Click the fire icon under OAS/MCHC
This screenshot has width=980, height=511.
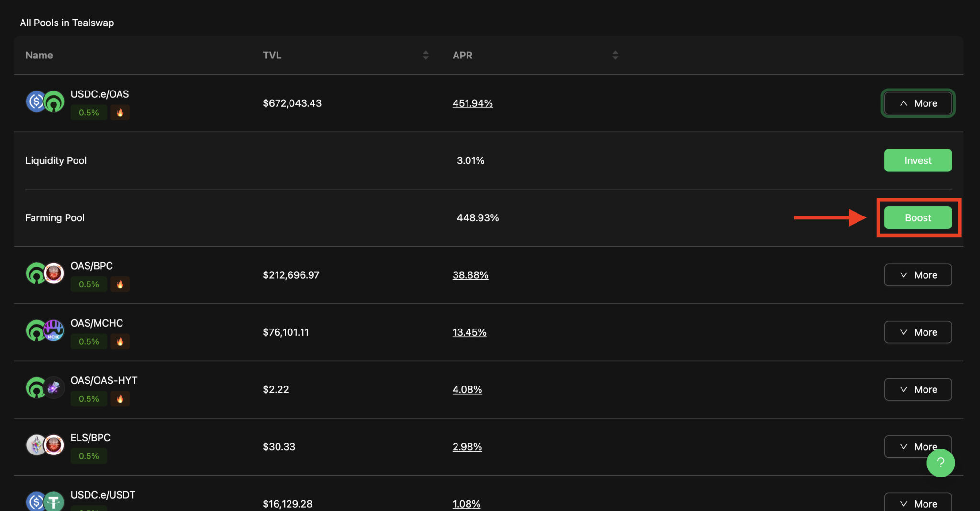[x=120, y=341]
